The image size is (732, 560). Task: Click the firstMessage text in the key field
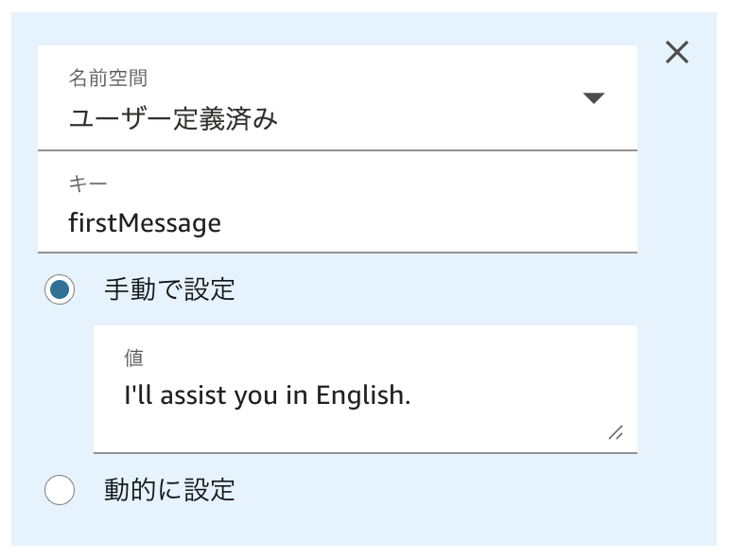(x=145, y=223)
